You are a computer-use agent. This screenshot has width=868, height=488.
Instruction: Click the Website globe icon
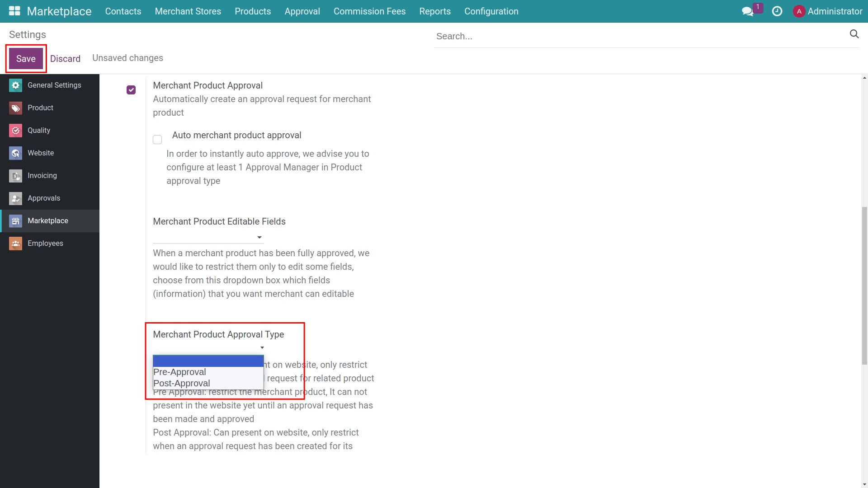tap(15, 153)
